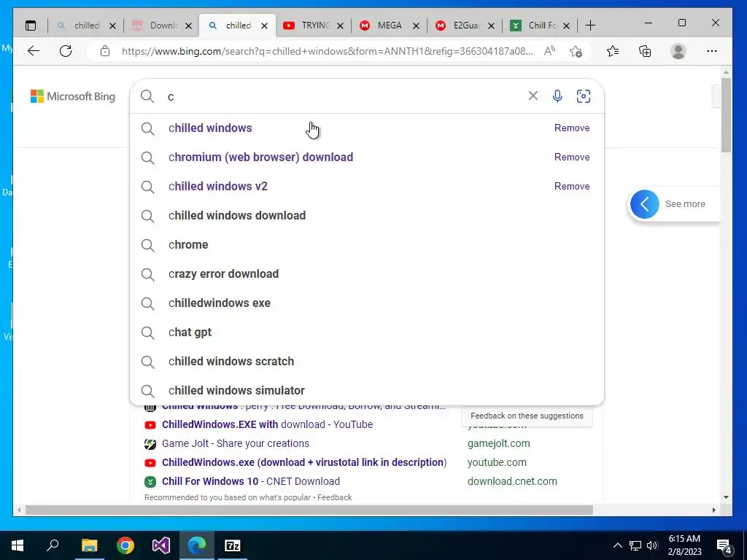Choose crazy error download suggestion
This screenshot has height=560, width=747.
(367, 274)
